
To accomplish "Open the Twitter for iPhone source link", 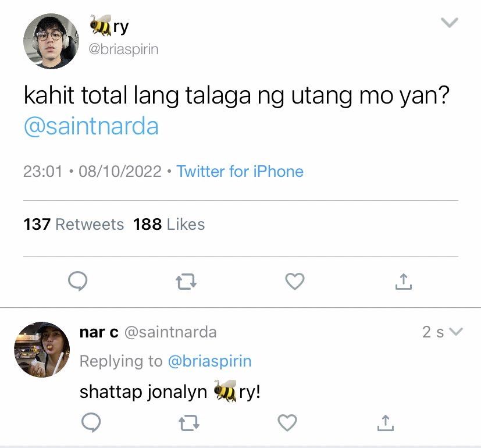I will click(240, 171).
